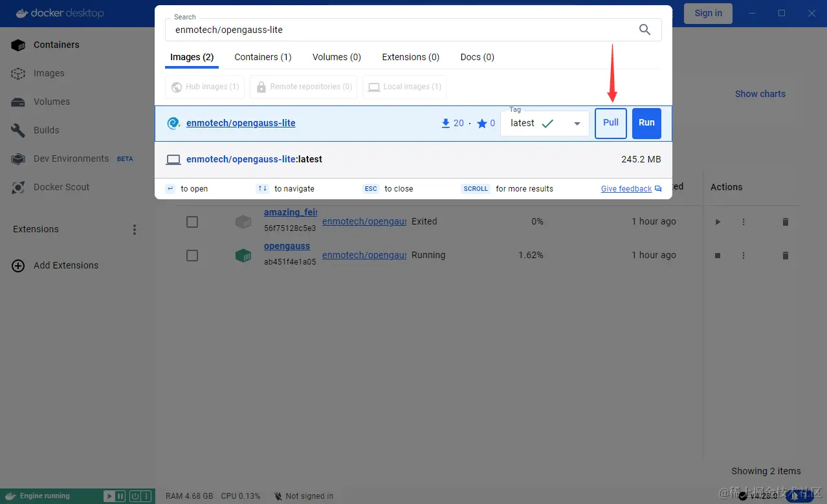Open the Extensions (0) tab
Viewport: 827px width, 504px height.
[x=410, y=57]
